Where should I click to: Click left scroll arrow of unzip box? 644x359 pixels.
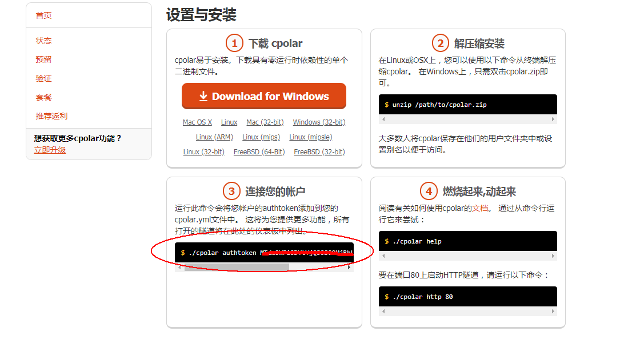[383, 119]
